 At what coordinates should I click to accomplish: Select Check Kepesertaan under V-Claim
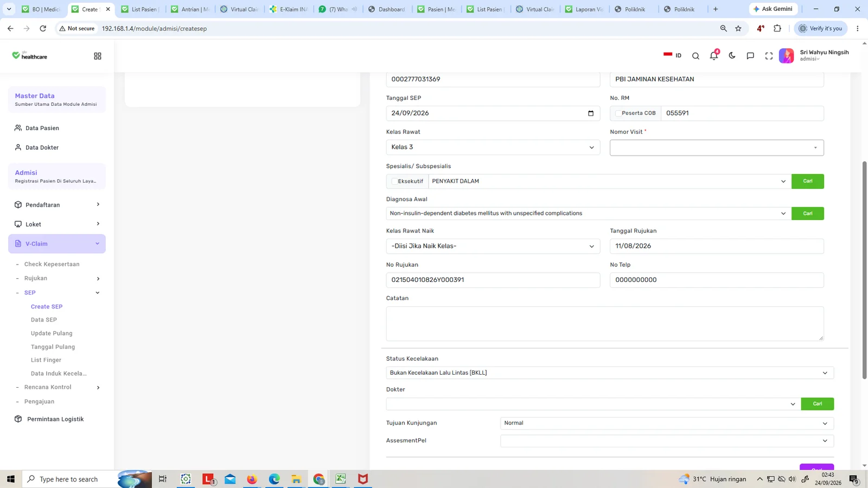(52, 264)
